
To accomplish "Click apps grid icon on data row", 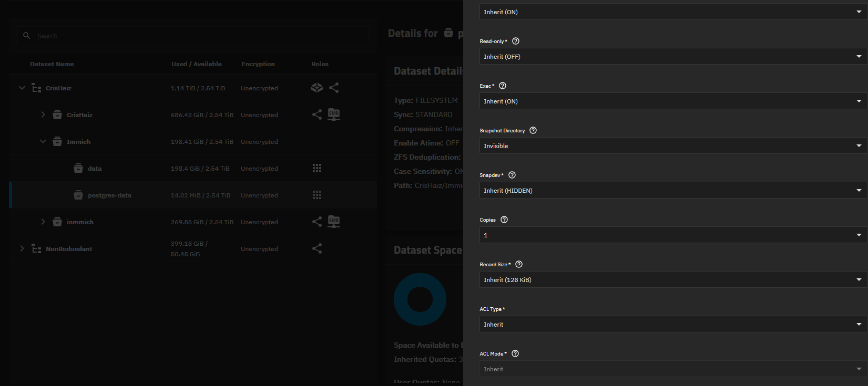I will (x=317, y=168).
